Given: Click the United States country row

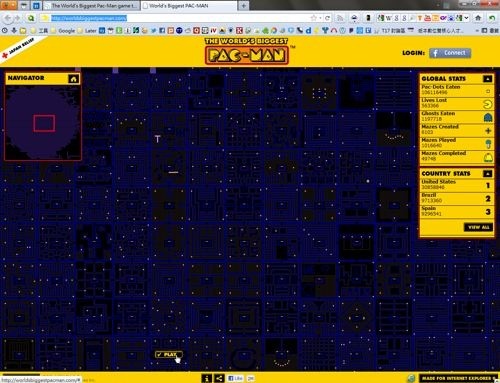Looking at the screenshot, I should coord(456,184).
